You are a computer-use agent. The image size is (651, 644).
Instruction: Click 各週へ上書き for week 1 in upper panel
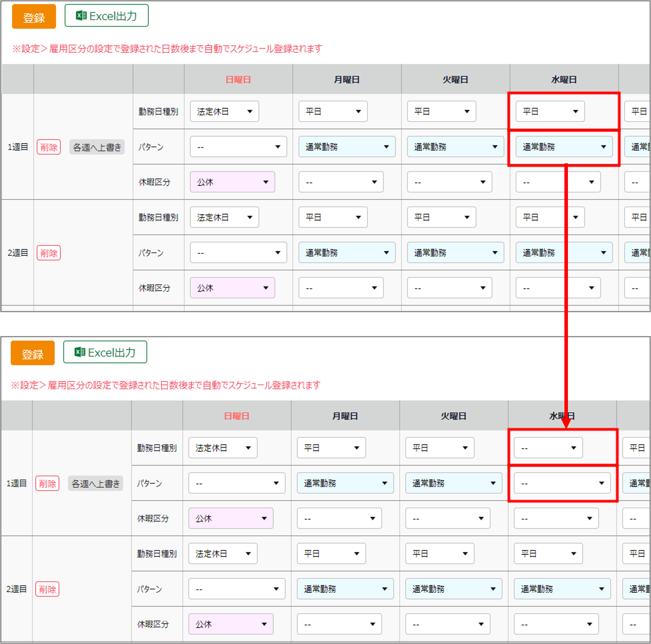97,147
